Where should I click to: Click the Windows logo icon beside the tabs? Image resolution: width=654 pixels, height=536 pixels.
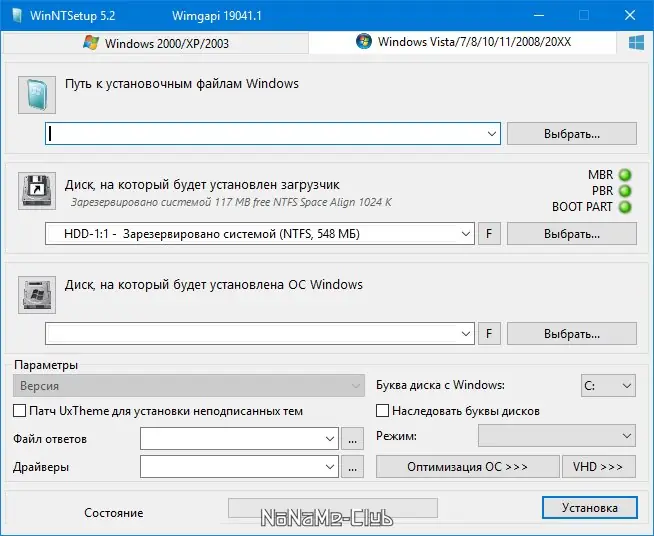pos(636,43)
